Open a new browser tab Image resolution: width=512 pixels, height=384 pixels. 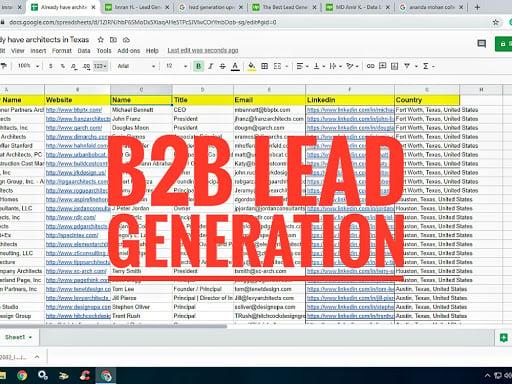[x=477, y=7]
